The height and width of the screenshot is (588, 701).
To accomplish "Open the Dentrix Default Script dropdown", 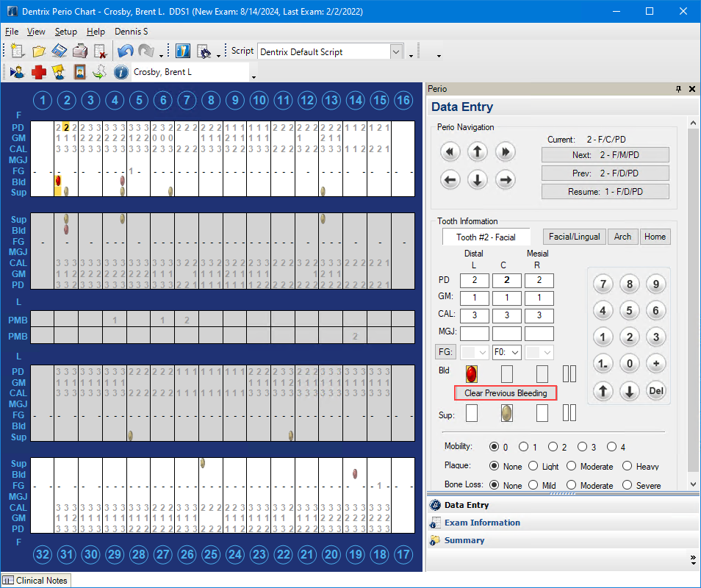I will click(x=395, y=51).
